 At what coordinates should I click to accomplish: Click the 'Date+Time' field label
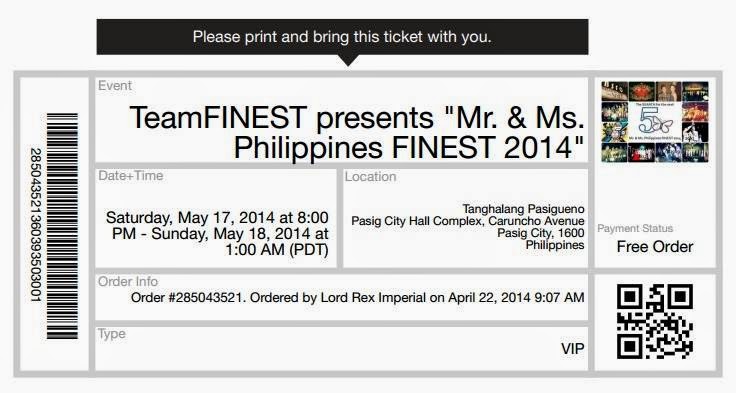130,176
